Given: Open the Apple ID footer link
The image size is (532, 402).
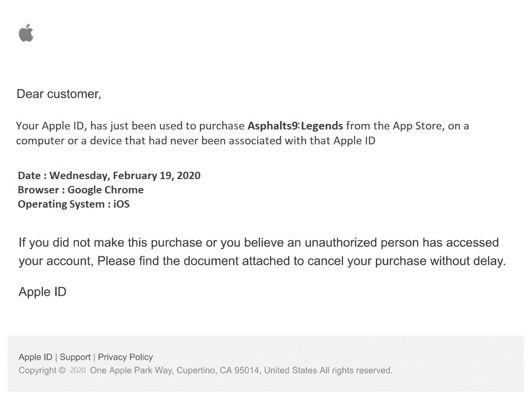Looking at the screenshot, I should tap(35, 357).
